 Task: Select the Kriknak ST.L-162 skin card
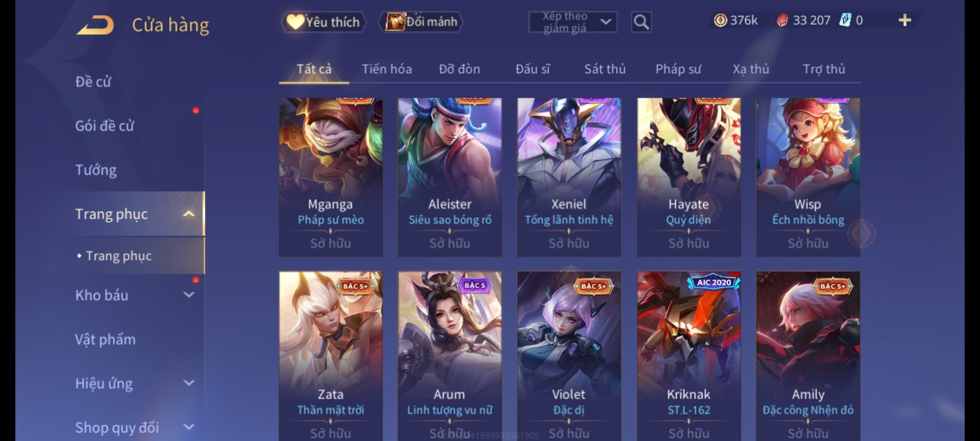[689, 356]
